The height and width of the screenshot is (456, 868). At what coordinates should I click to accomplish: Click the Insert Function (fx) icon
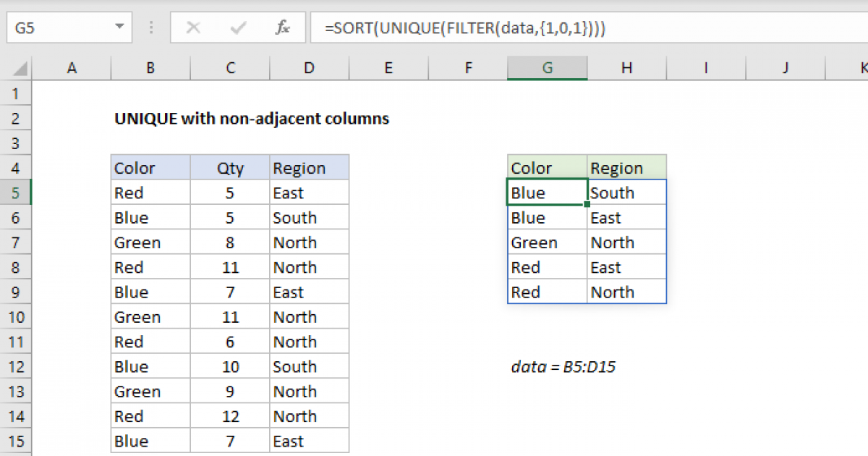283,28
